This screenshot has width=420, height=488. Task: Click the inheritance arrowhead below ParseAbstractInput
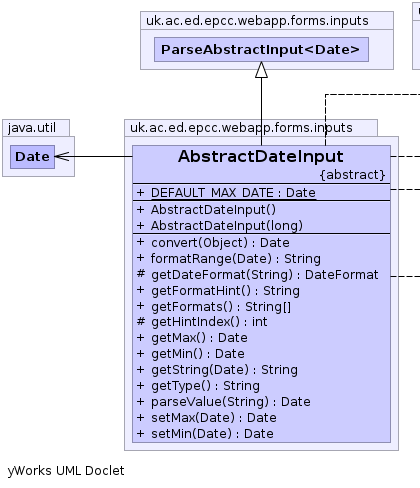point(261,70)
